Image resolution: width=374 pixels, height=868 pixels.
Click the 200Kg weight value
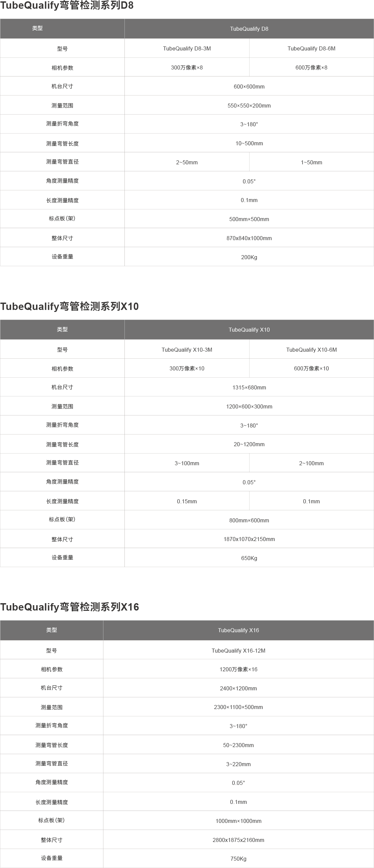(249, 257)
